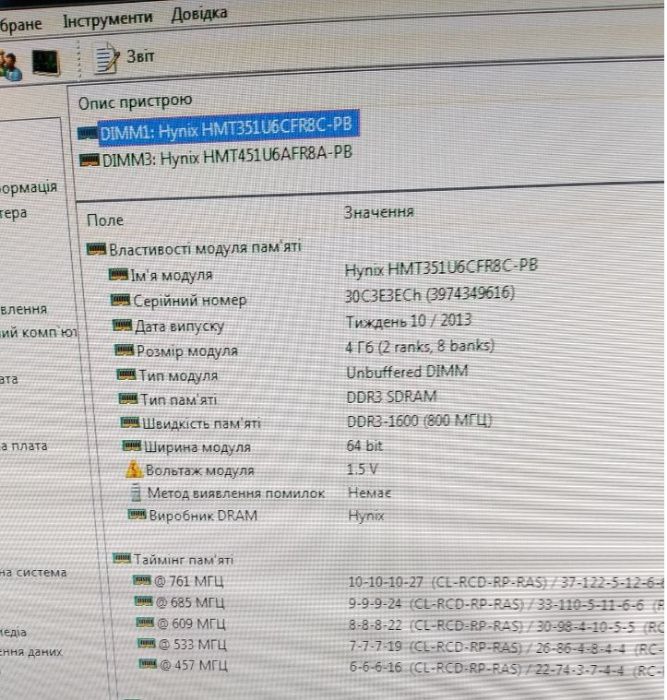The image size is (667, 700).
Task: Select the @ 609 МГц timing row
Action: pos(191,623)
